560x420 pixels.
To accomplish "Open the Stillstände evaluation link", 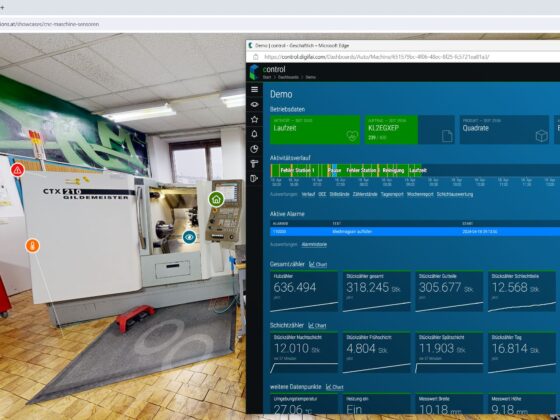I will coord(339,194).
